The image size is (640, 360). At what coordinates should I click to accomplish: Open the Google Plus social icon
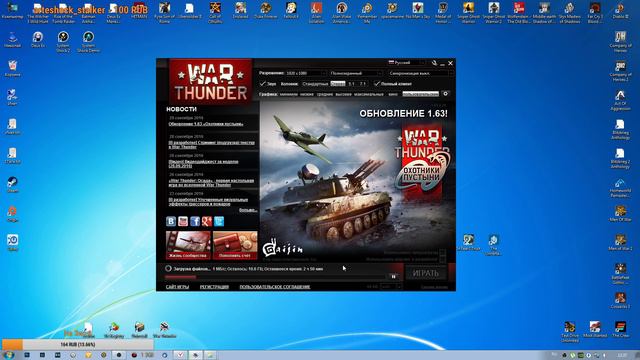click(x=207, y=221)
